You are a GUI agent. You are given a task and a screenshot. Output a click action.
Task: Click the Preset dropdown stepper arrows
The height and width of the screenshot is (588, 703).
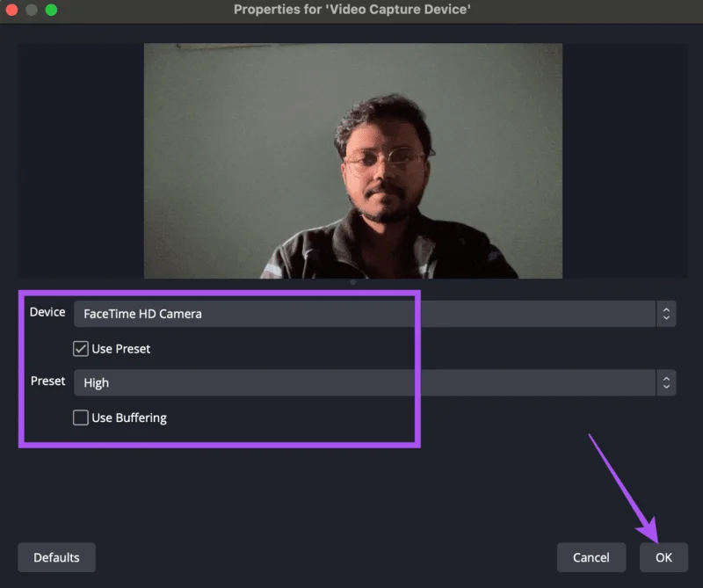666,382
